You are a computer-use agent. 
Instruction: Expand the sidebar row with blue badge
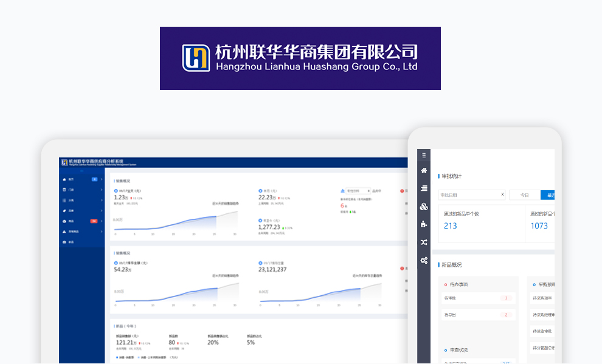pyautogui.click(x=102, y=179)
